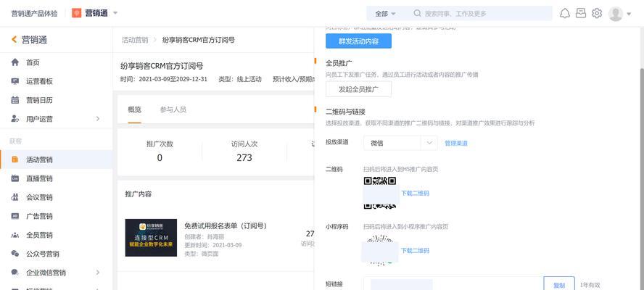Screen dimensions: 644x290
Task: Click the 发起全员推广 button
Action: pos(358,89)
